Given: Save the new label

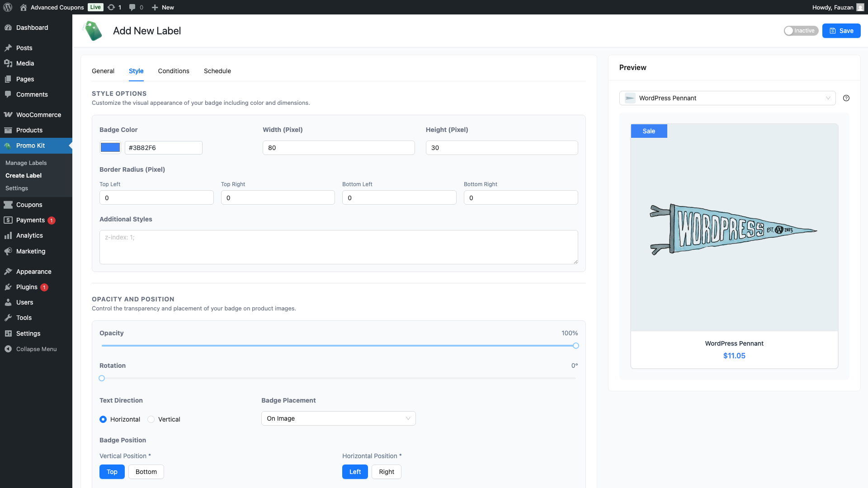Looking at the screenshot, I should pyautogui.click(x=841, y=31).
